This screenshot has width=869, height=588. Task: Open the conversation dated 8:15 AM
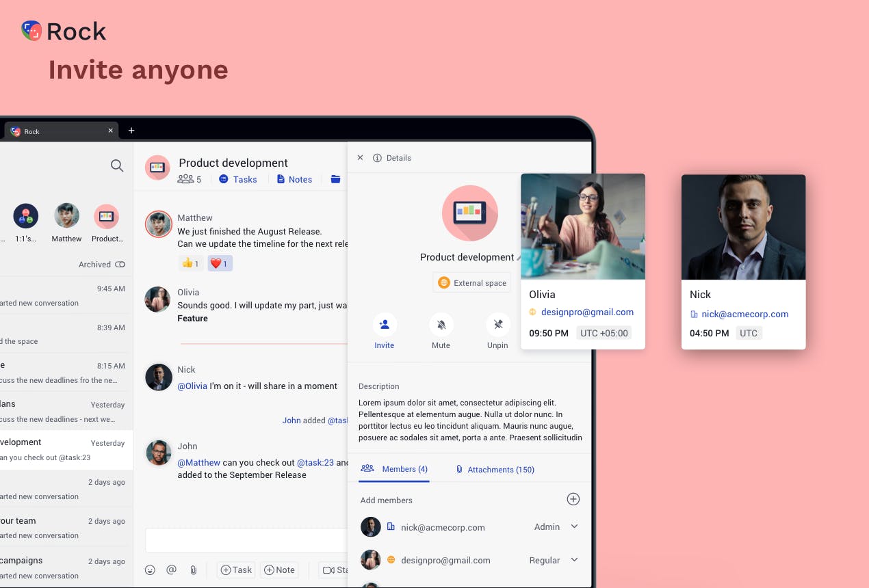click(66, 373)
